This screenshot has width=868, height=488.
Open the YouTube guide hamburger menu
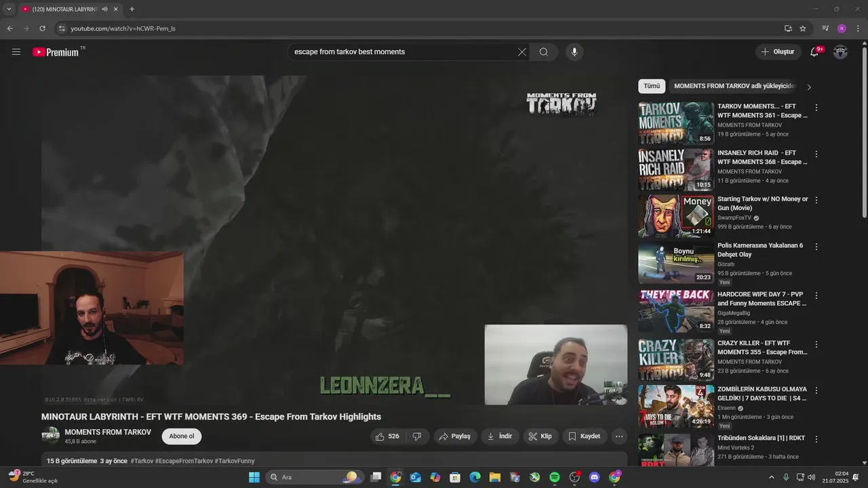16,52
